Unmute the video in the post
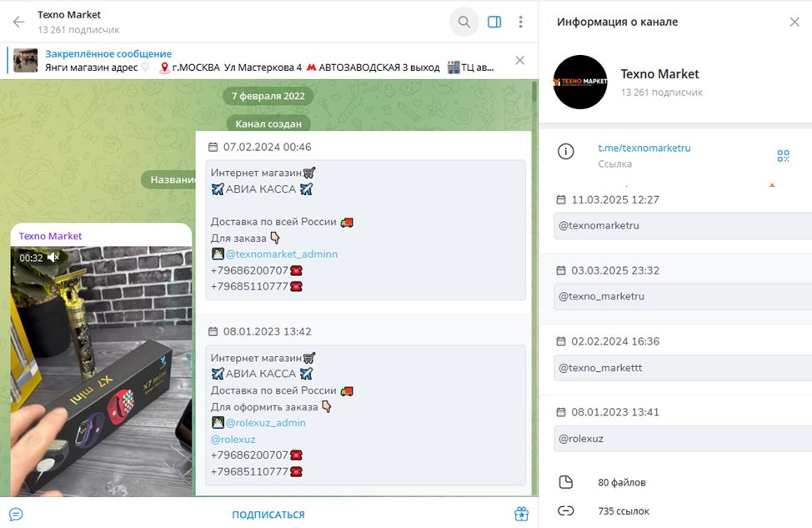This screenshot has width=812, height=528. (53, 258)
